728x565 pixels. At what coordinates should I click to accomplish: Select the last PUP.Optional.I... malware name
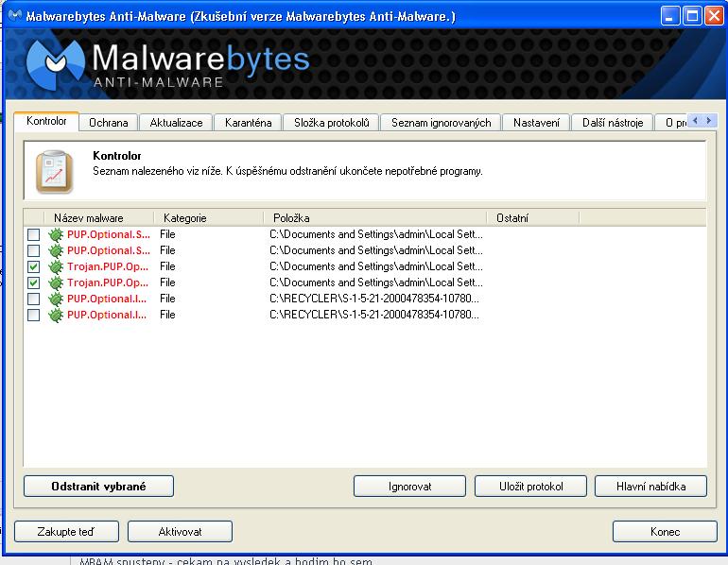(x=107, y=315)
